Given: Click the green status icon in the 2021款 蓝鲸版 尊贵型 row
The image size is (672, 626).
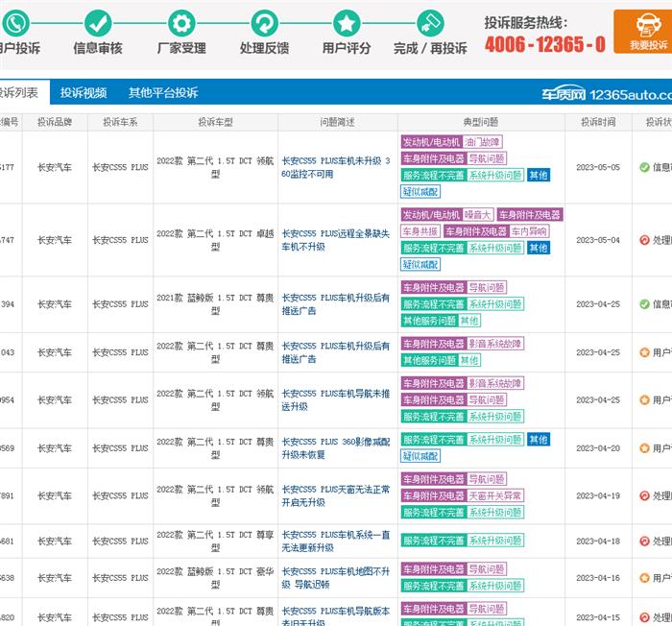Looking at the screenshot, I should pos(644,304).
